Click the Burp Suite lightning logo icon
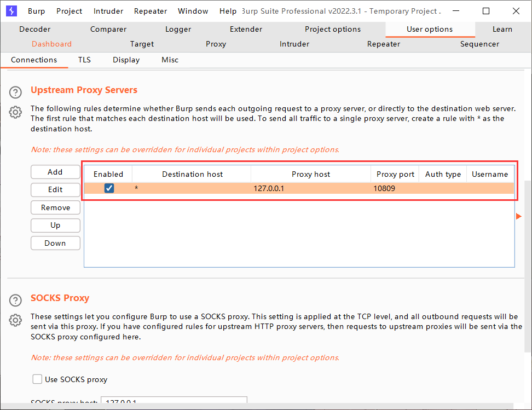 point(11,11)
